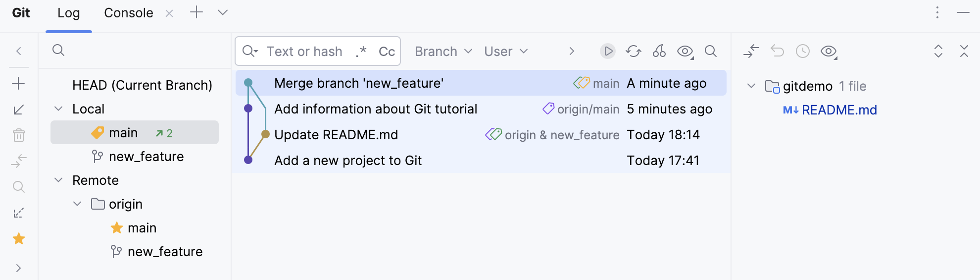The height and width of the screenshot is (280, 980).
Task: Click the Text or hash search field
Action: 304,52
